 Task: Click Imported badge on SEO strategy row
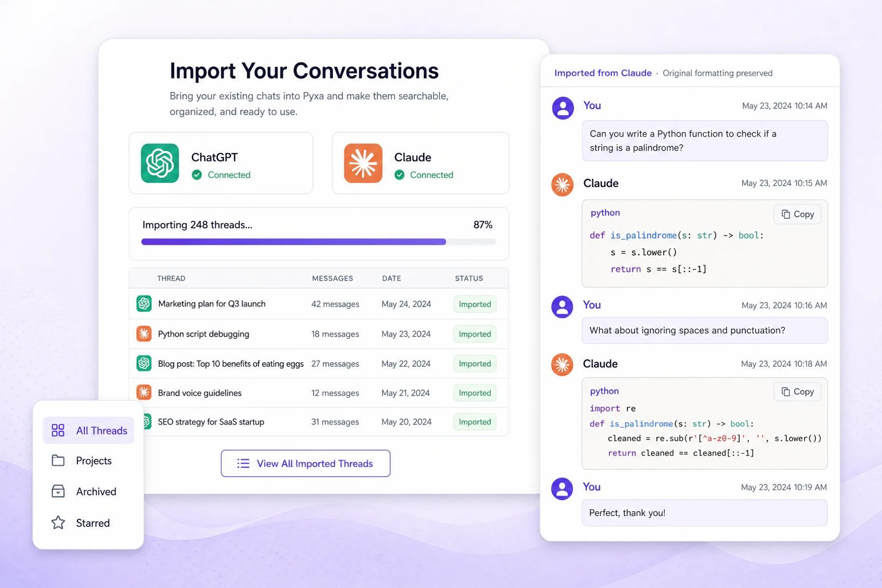[x=475, y=422]
